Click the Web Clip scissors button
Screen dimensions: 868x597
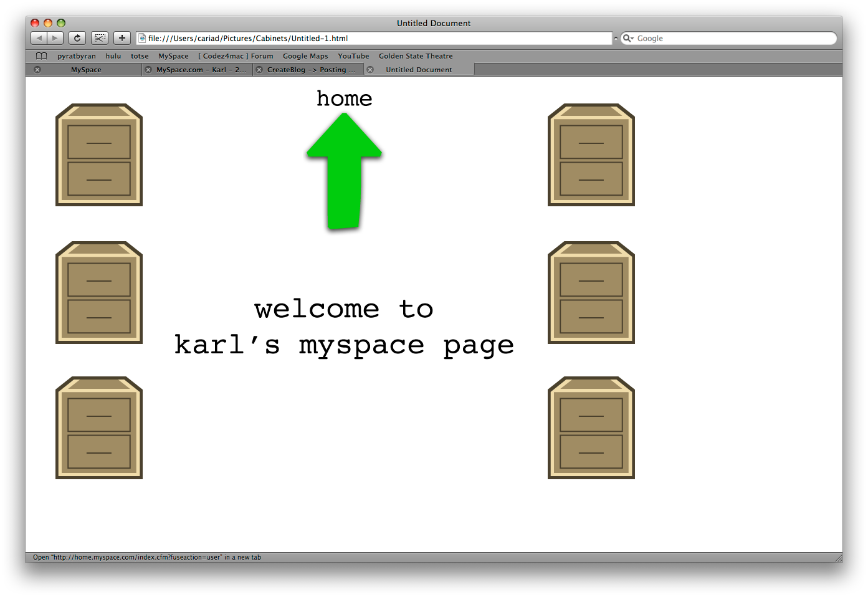pos(100,38)
